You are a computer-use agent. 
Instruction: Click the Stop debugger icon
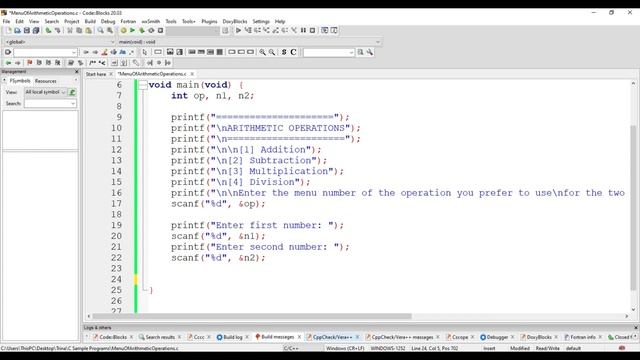(313, 31)
